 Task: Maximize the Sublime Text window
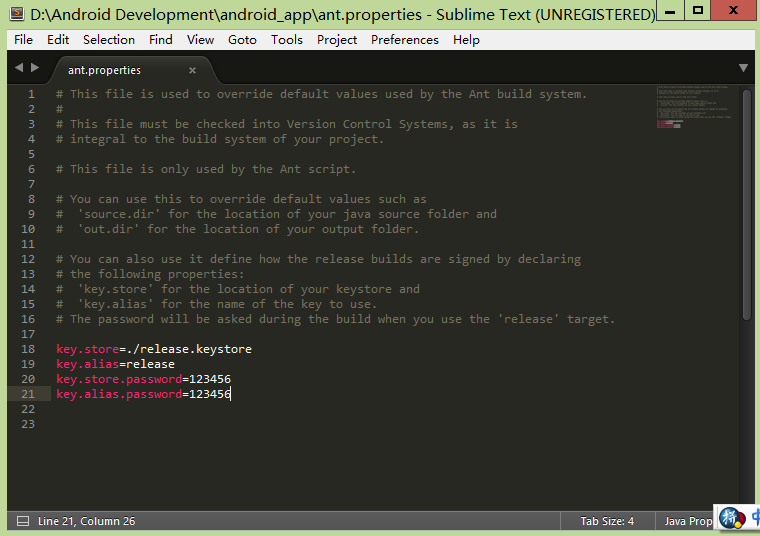(698, 11)
